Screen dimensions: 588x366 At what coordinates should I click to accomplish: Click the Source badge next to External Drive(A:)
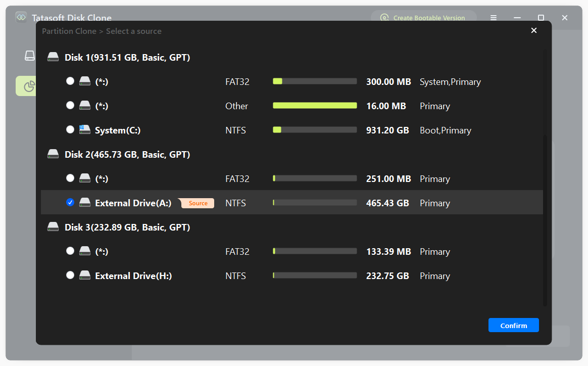pos(197,203)
